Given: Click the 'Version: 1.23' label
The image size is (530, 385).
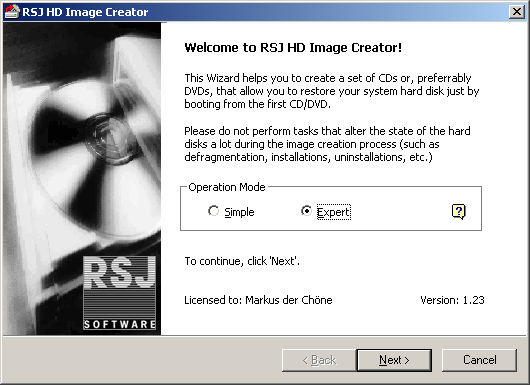Looking at the screenshot, I should 452,300.
